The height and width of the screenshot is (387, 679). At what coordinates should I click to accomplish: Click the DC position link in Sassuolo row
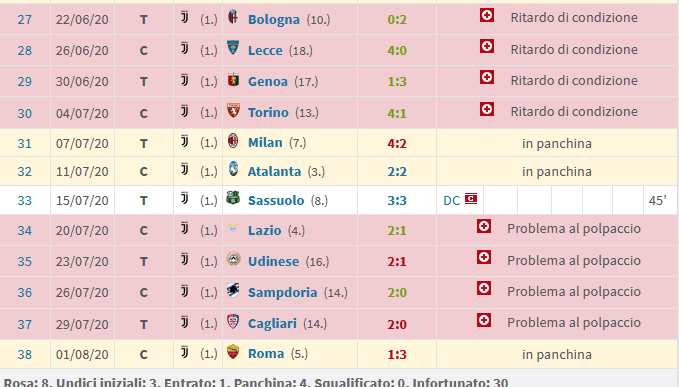coord(452,200)
